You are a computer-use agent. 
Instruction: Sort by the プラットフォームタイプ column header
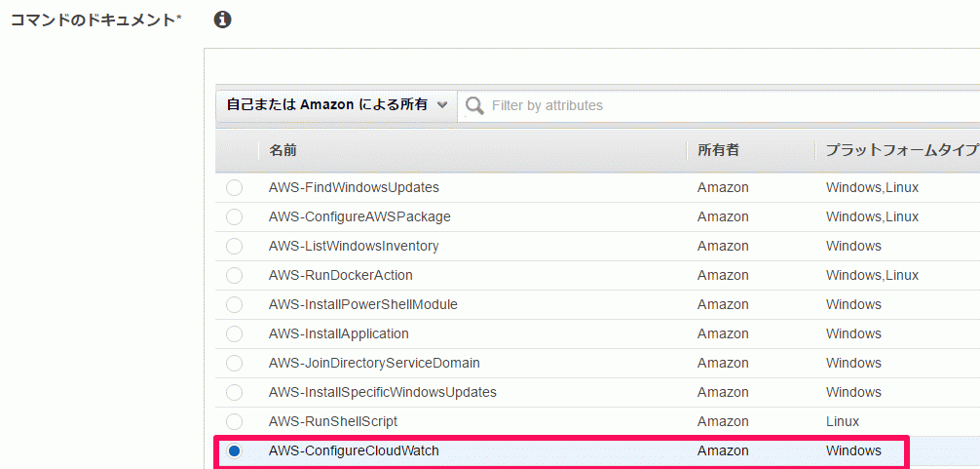pyautogui.click(x=901, y=151)
